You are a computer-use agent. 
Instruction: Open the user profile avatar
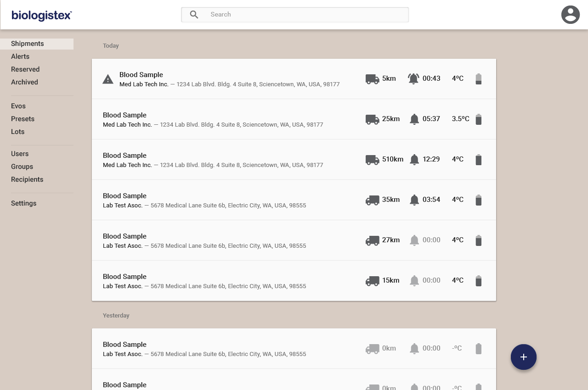(571, 15)
